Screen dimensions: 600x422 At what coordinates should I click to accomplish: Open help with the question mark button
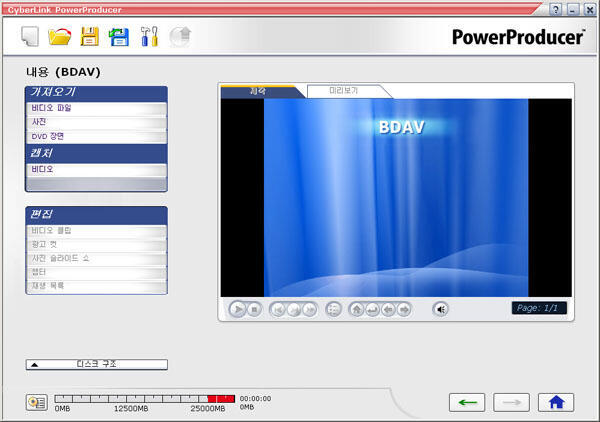556,9
